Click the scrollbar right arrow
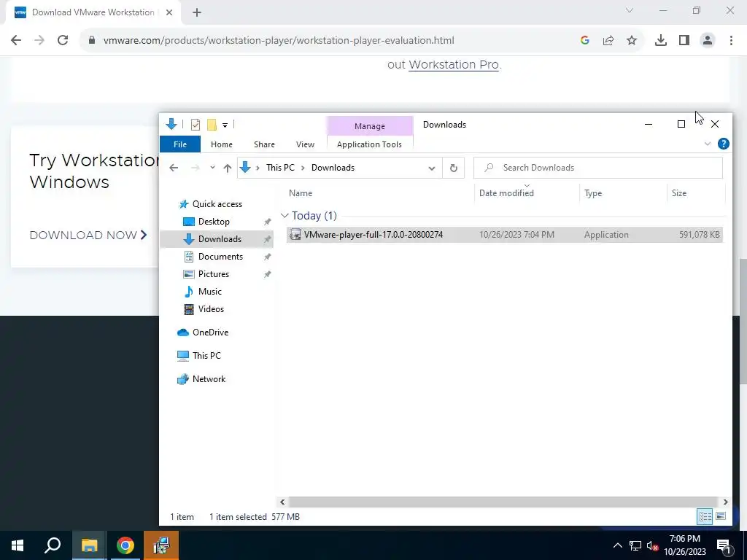747x560 pixels. click(725, 502)
